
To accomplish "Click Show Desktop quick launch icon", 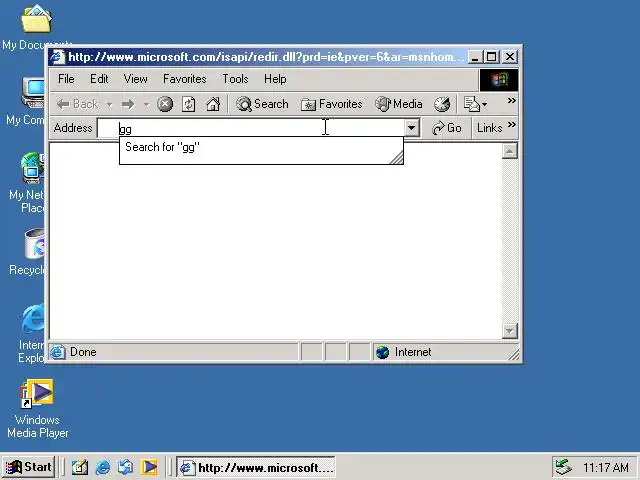I will pos(80,467).
